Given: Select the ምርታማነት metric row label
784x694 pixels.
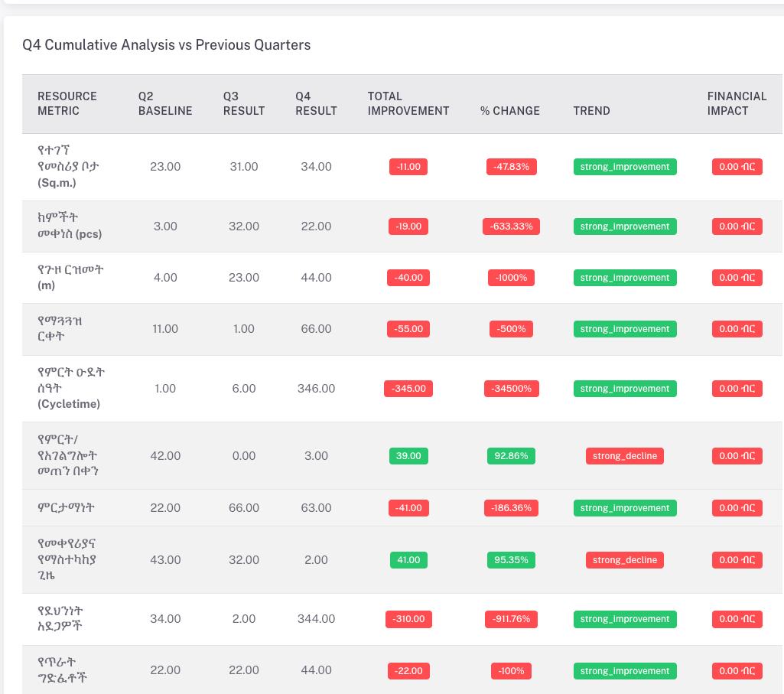Looking at the screenshot, I should tap(67, 508).
